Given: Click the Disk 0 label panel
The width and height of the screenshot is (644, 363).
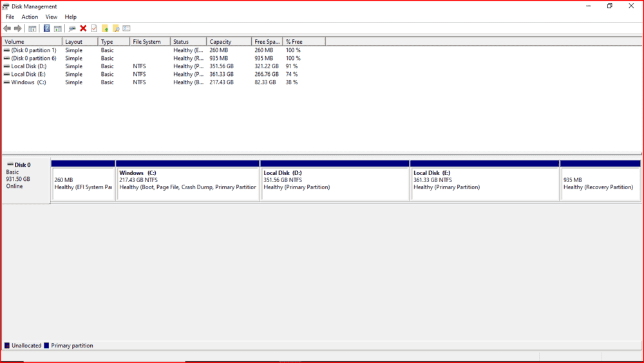Looking at the screenshot, I should [26, 180].
